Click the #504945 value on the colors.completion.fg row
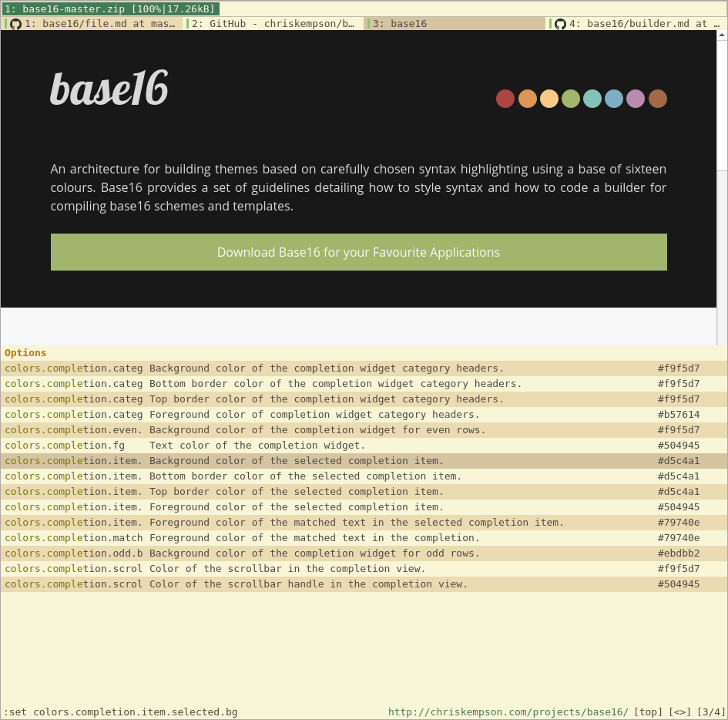 tap(679, 445)
